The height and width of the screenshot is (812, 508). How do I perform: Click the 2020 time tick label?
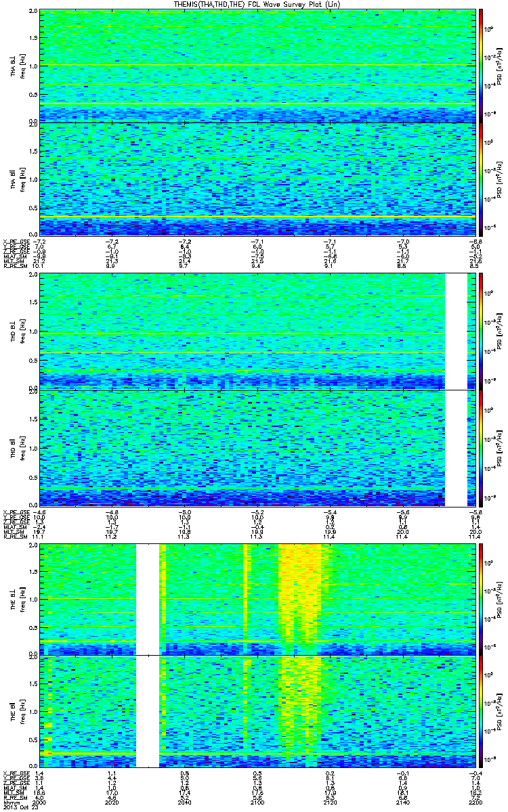[x=112, y=802]
